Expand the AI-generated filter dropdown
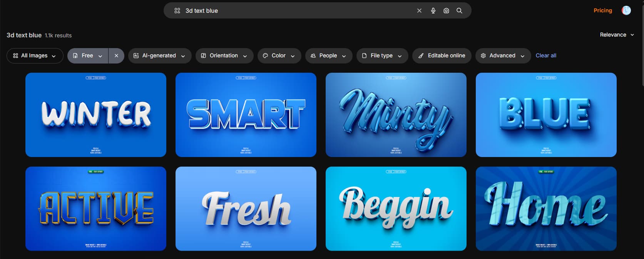 click(x=159, y=56)
